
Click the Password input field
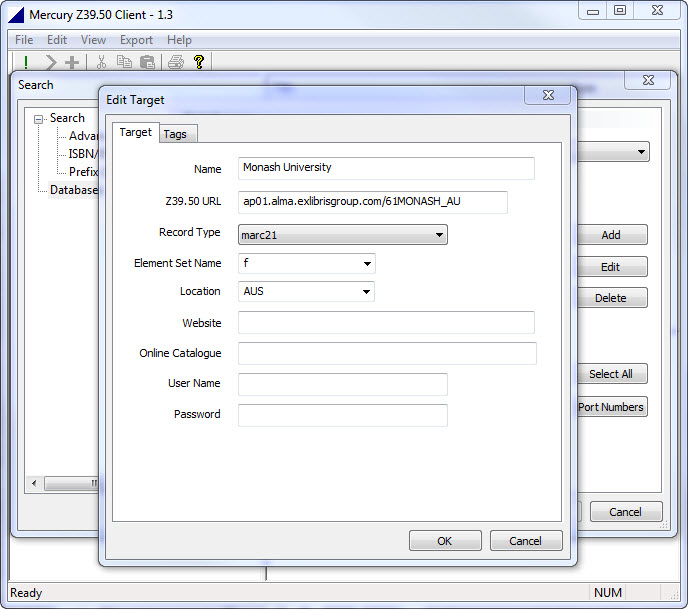coord(343,415)
